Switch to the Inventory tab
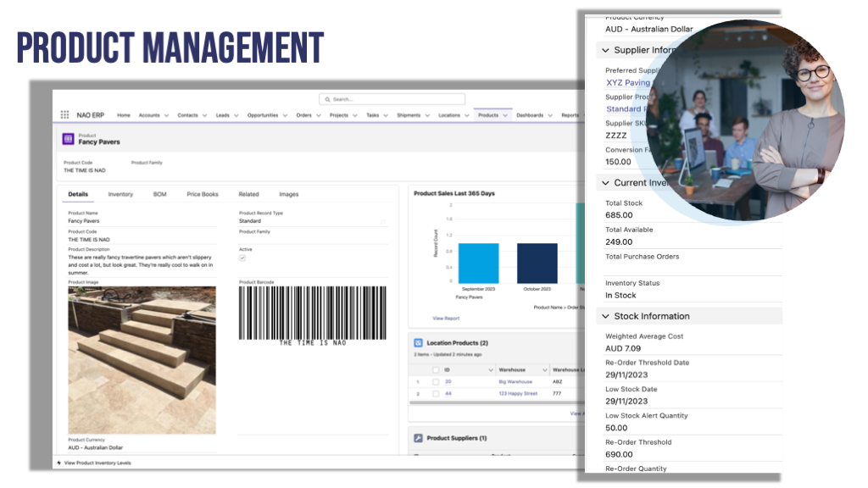Image resolution: width=868 pixels, height=488 pixels. coord(120,193)
